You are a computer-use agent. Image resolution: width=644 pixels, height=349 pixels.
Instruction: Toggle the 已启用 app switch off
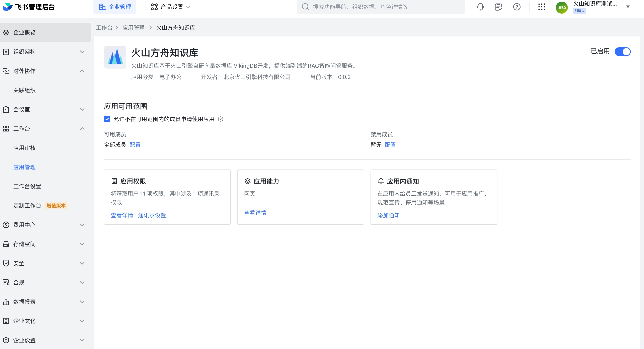623,52
